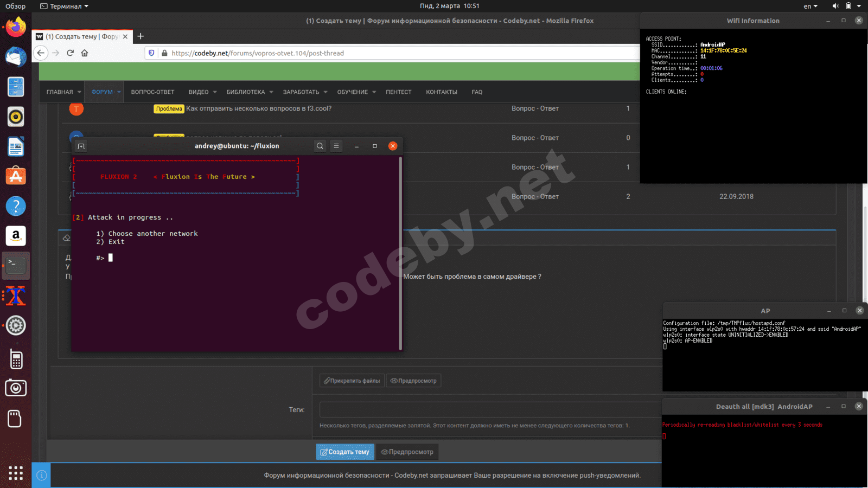Click the date 22.09.2018
Viewport: 868px width, 488px height.
pyautogui.click(x=736, y=196)
